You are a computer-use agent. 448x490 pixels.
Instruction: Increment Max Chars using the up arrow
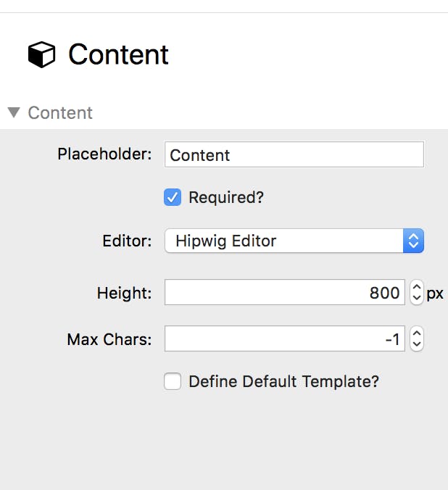click(x=416, y=333)
